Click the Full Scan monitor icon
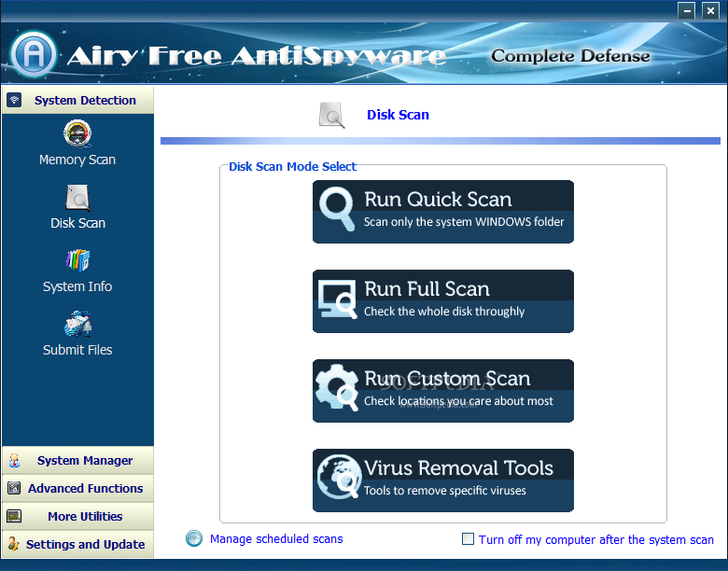This screenshot has width=728, height=571. (338, 299)
